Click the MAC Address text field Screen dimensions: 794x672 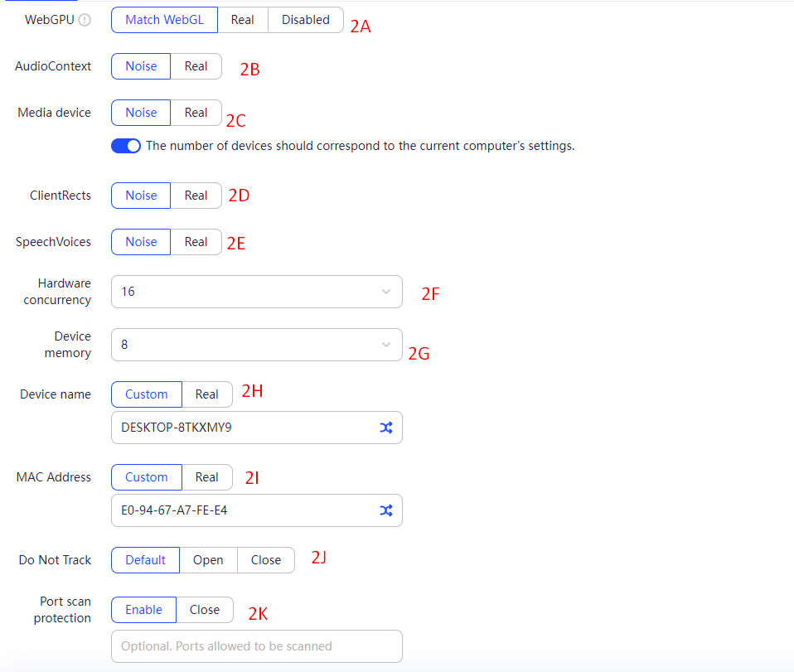pyautogui.click(x=240, y=510)
